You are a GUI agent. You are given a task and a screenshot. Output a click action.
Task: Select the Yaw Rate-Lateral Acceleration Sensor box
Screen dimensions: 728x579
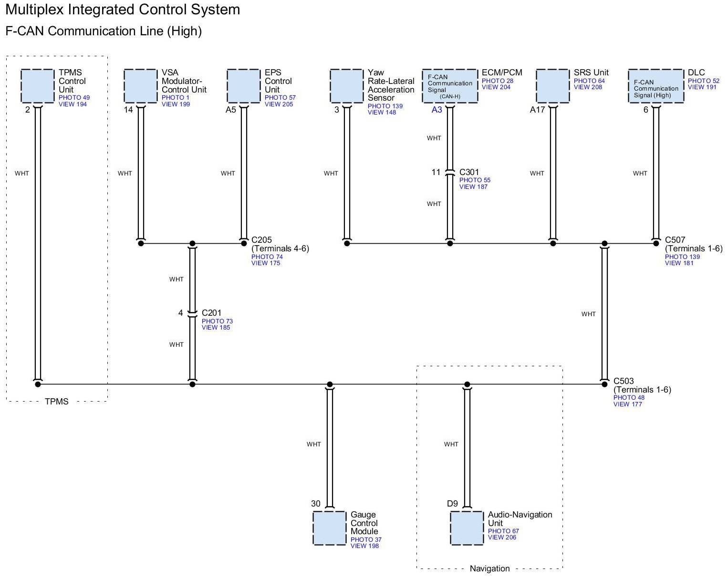(x=347, y=86)
